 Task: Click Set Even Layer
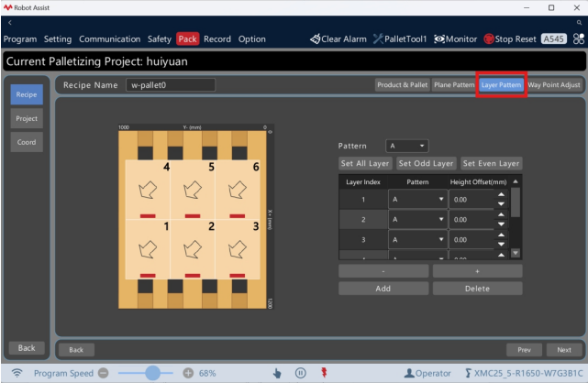tap(491, 163)
